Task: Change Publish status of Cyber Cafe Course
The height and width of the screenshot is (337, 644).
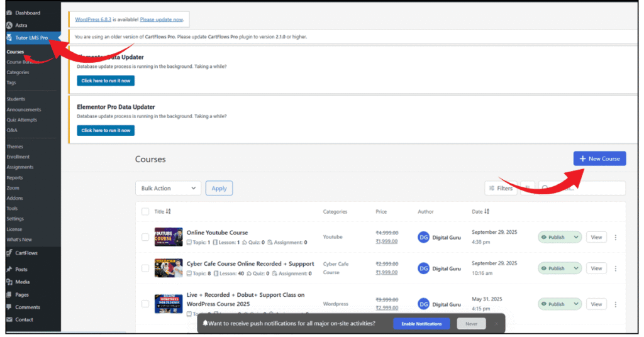Action: (559, 268)
